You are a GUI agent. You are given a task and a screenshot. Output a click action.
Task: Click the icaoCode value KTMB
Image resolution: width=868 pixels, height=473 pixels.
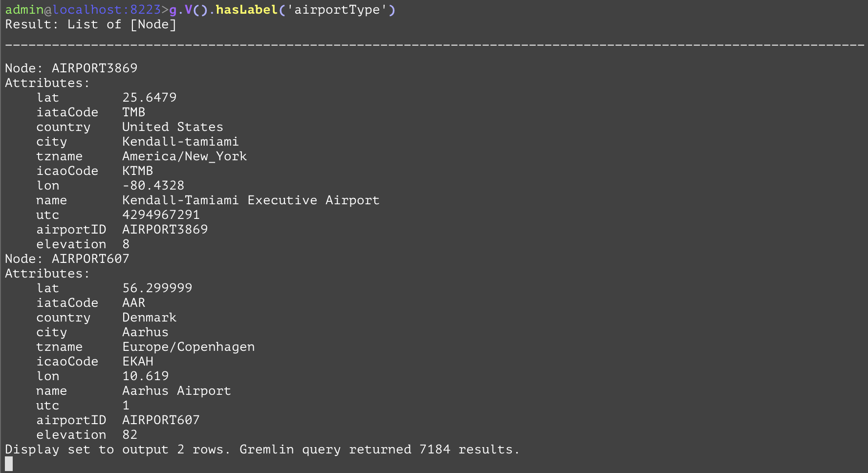(x=137, y=171)
